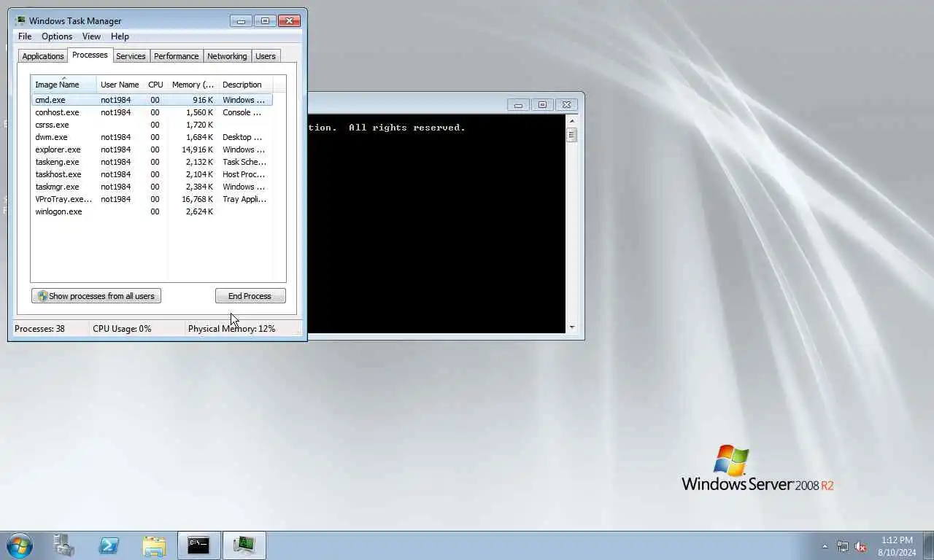Open the Options menu
This screenshot has height=560, width=934.
click(57, 36)
